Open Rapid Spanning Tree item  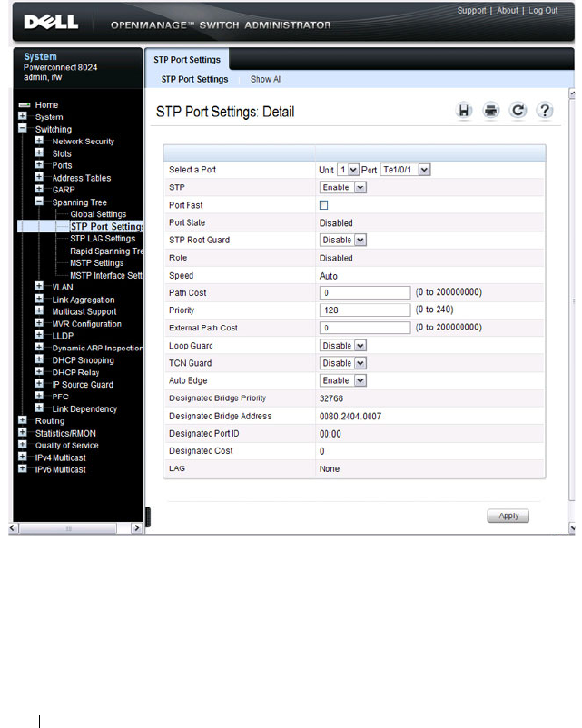[106, 251]
